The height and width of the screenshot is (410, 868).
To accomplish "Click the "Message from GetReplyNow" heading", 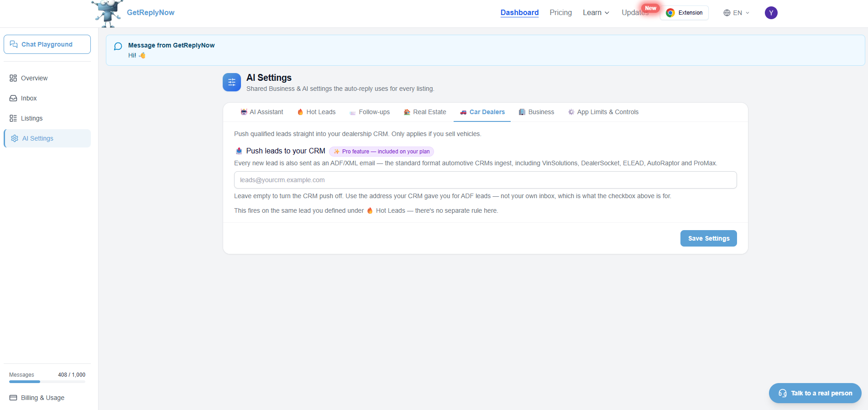I will 171,45.
